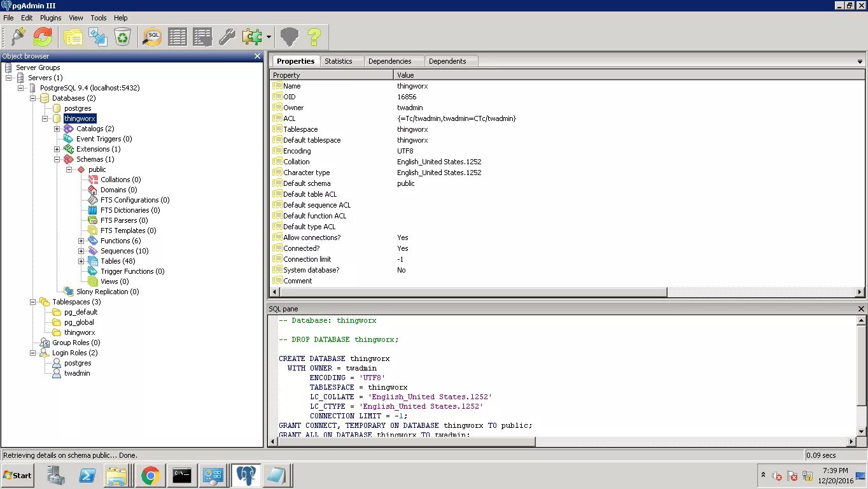Select Views (0) tree item
This screenshot has width=868, height=489.
(x=114, y=281)
